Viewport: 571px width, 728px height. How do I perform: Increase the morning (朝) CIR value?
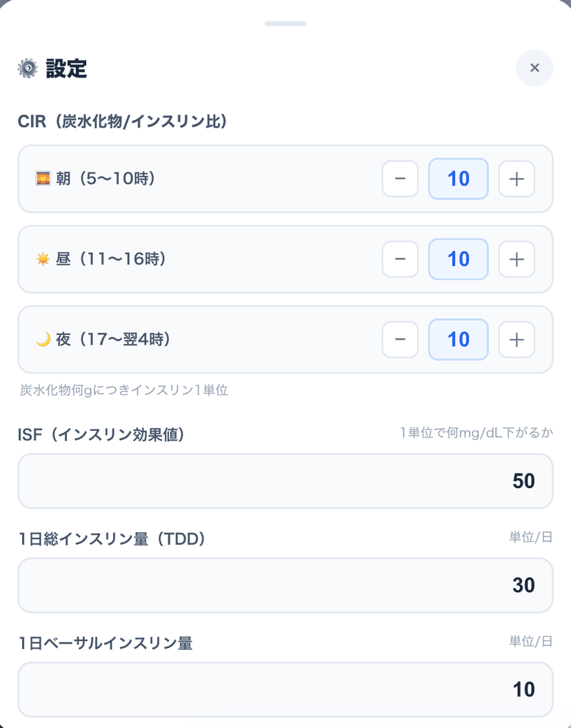[517, 179]
